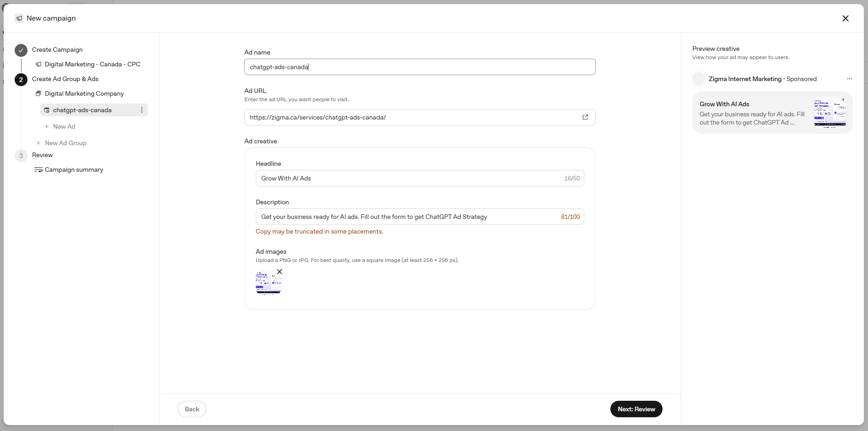Image resolution: width=868 pixels, height=431 pixels.
Task: Click the preview ad description text
Action: [752, 118]
